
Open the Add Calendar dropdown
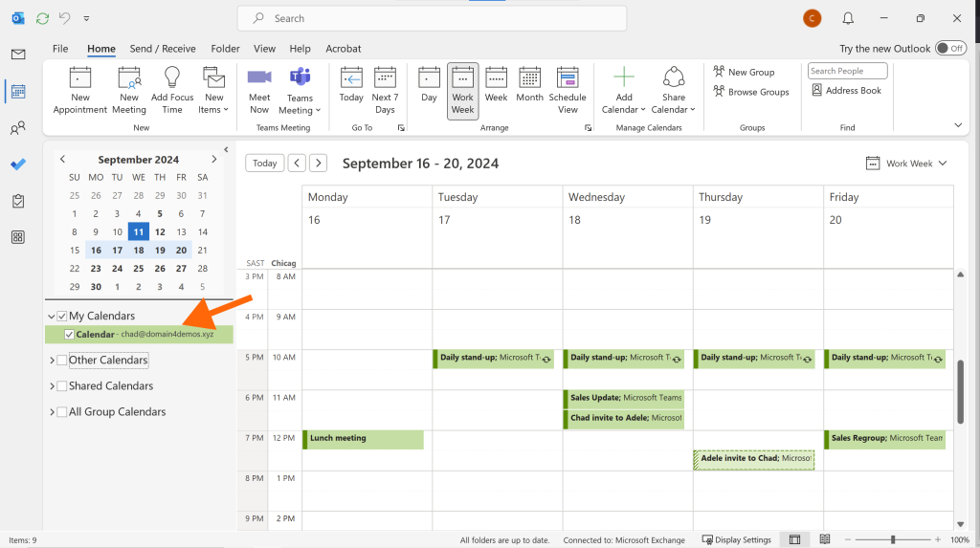pos(624,91)
